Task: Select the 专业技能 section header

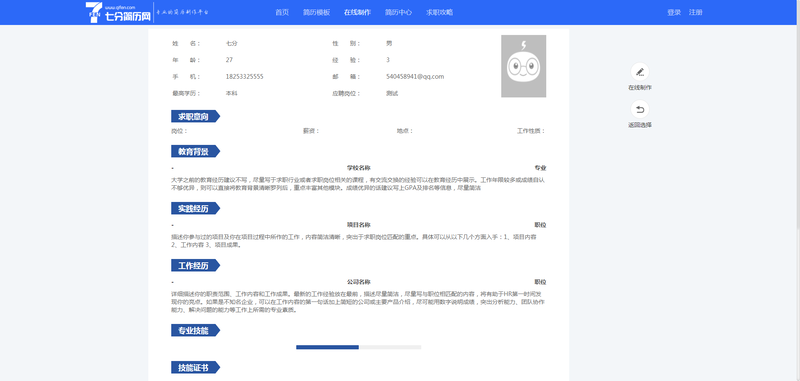Action: click(x=195, y=331)
